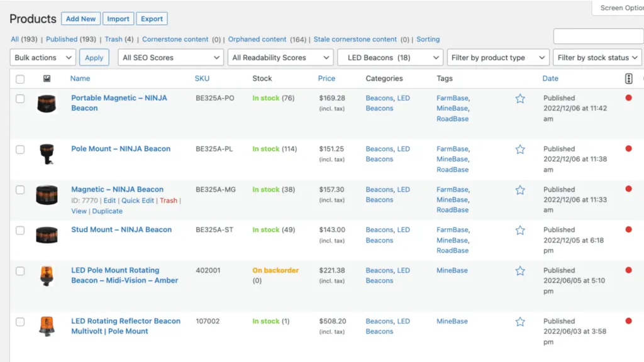Open LED Pole Mount Rotating Beacon Amber product
The image size is (644, 362).
tap(125, 275)
